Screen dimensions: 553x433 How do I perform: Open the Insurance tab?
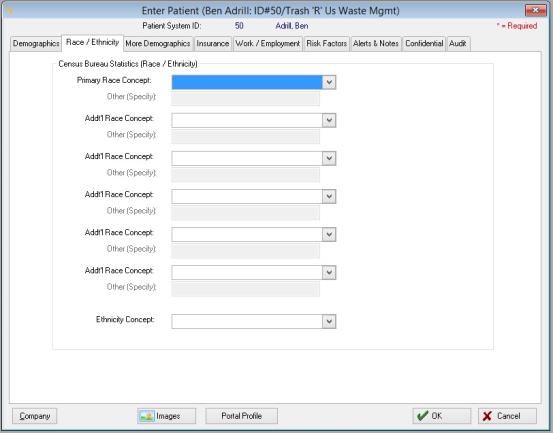tap(213, 44)
